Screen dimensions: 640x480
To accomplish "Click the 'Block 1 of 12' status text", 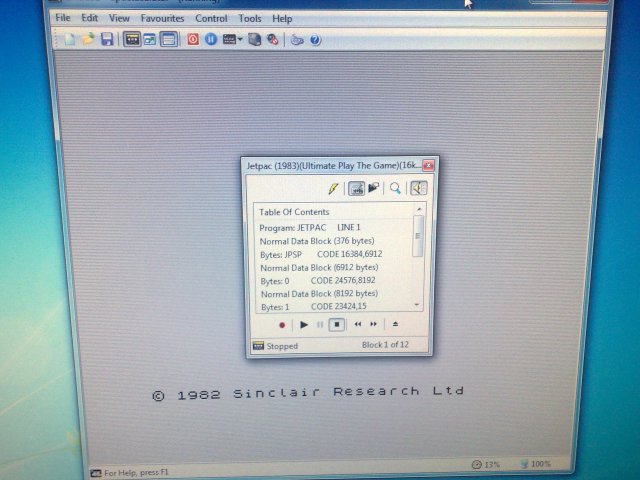I will (385, 344).
